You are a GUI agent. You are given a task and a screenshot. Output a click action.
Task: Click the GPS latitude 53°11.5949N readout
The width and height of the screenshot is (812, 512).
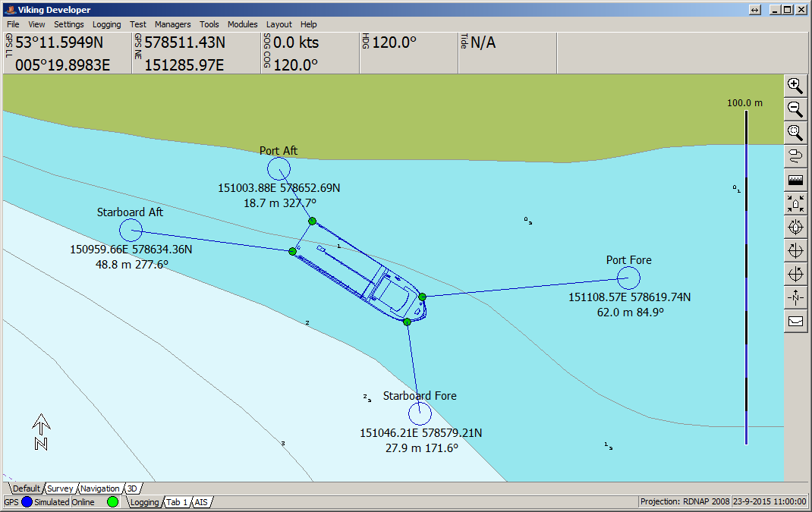[x=59, y=42]
